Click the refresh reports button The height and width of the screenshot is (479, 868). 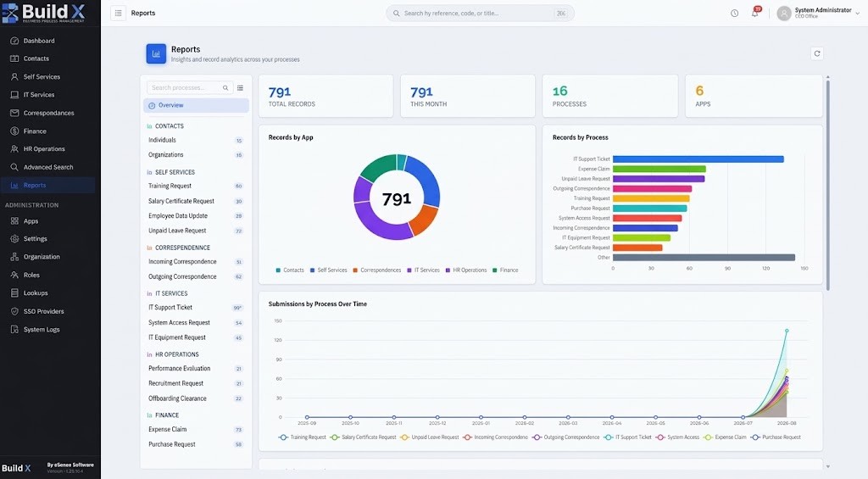[x=817, y=53]
